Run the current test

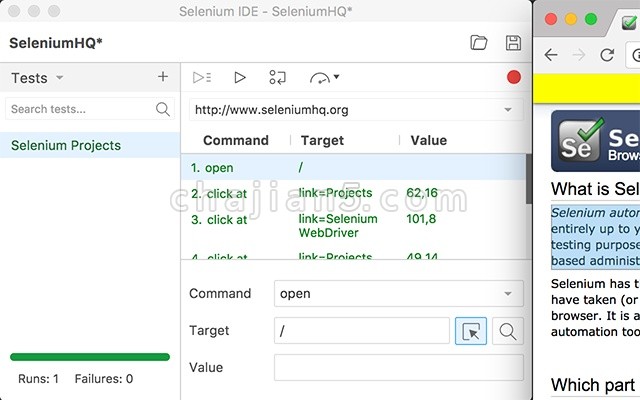(240, 77)
